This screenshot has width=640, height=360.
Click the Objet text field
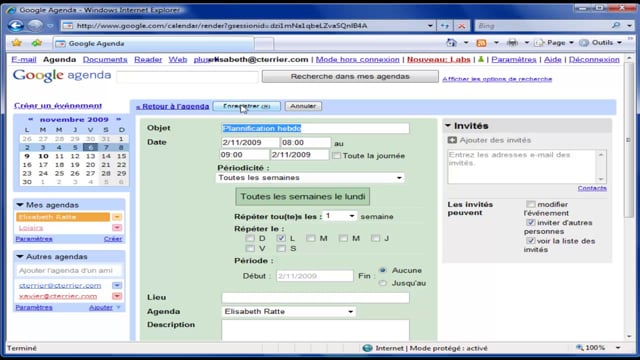point(315,128)
